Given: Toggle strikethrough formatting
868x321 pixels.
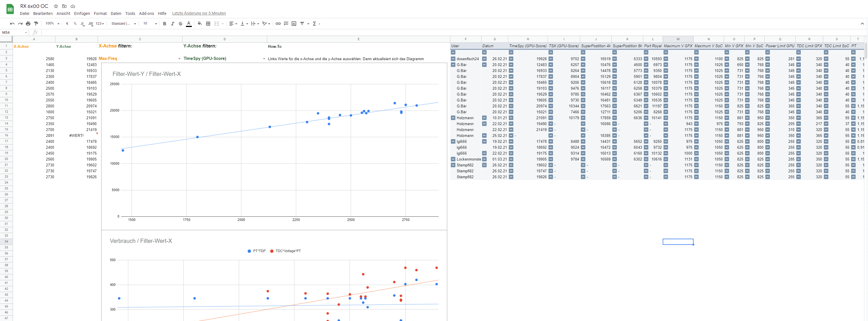Looking at the screenshot, I should point(181,24).
